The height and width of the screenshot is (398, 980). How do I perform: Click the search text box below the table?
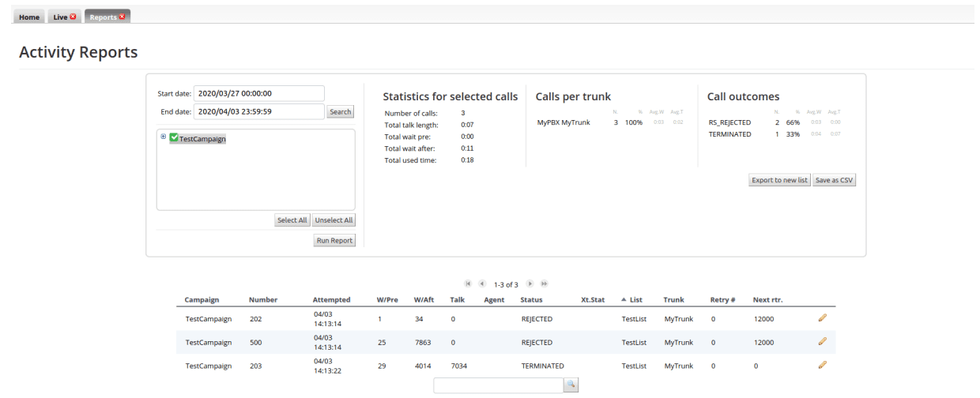[498, 385]
